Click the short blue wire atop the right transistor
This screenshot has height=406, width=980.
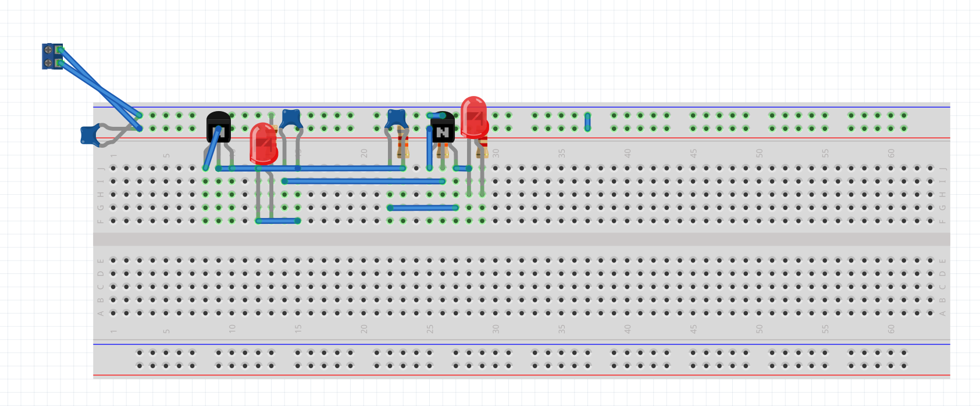[436, 116]
